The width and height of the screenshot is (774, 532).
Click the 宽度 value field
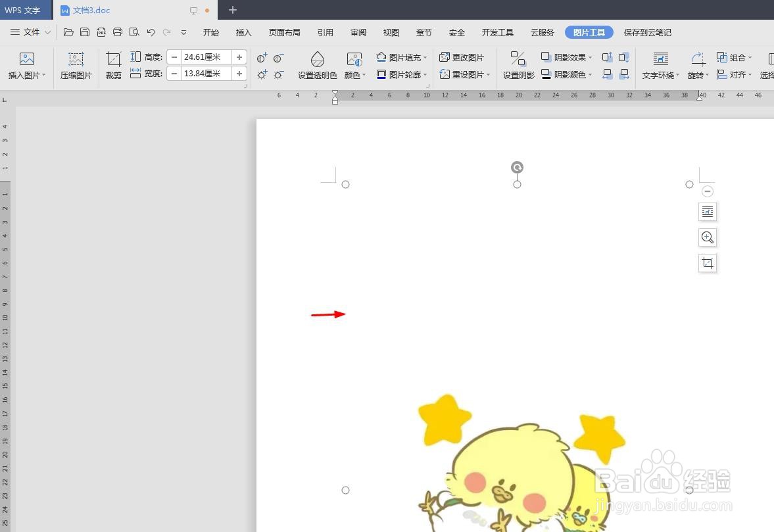click(x=207, y=74)
